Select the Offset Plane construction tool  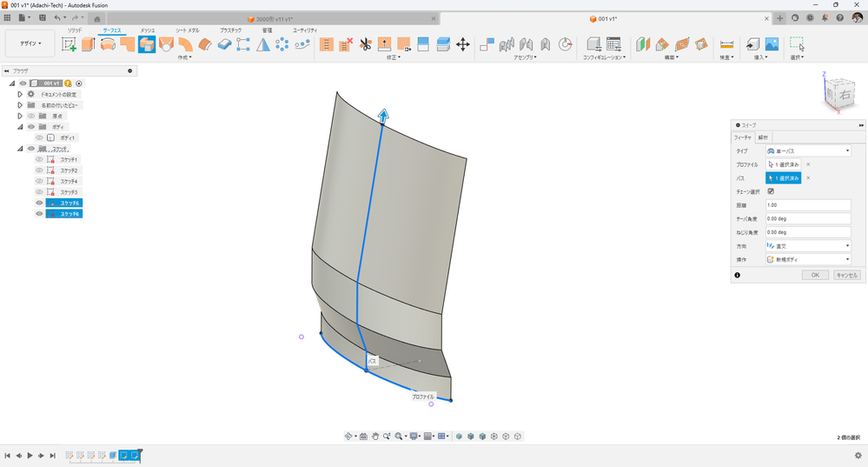[x=643, y=44]
